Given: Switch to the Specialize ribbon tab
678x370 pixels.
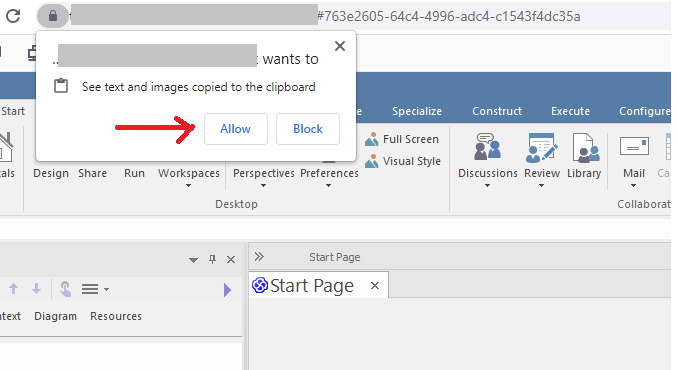Looking at the screenshot, I should pos(417,111).
